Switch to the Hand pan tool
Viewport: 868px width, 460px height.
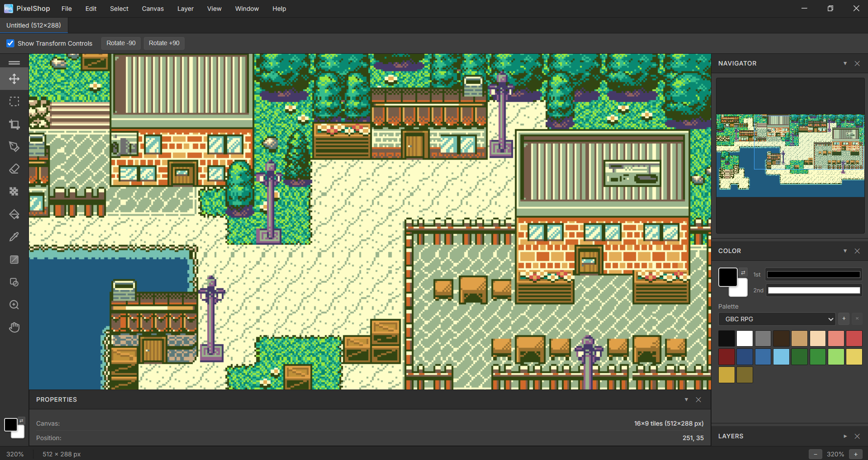14,328
